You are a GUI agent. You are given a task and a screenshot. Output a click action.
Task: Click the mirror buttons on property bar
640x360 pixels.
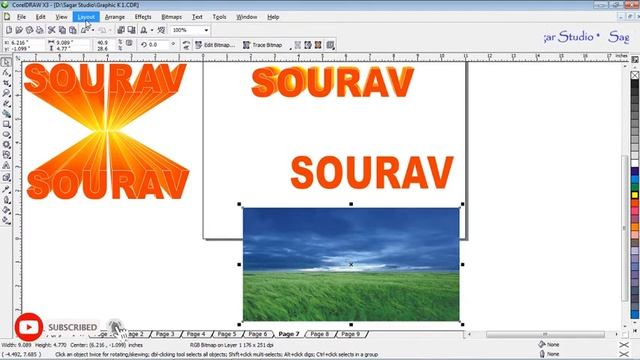pos(186,45)
